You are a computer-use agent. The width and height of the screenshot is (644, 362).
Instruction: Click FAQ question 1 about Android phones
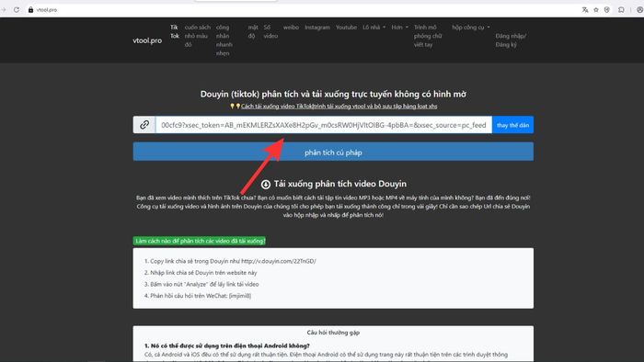226,345
